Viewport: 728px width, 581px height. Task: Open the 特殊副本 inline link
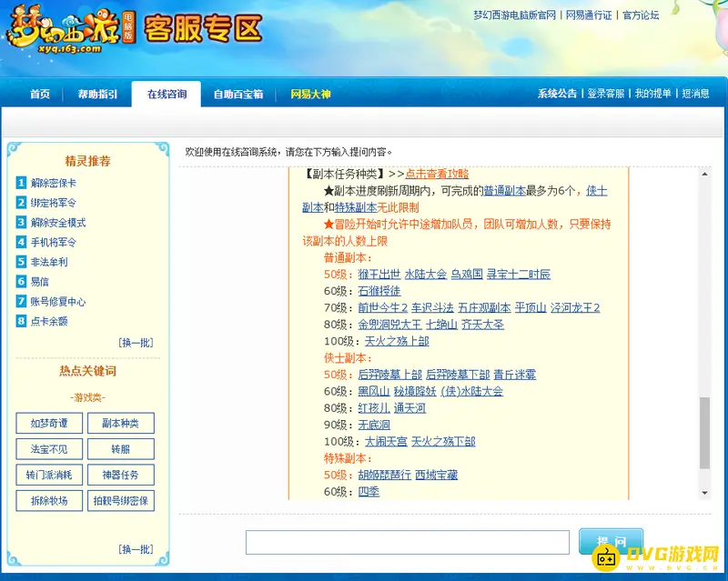pos(356,207)
